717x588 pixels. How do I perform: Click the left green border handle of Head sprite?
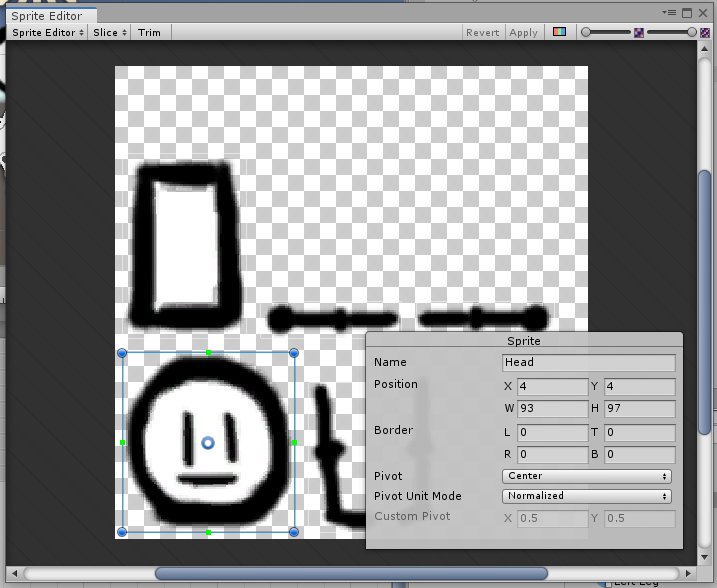[123, 442]
